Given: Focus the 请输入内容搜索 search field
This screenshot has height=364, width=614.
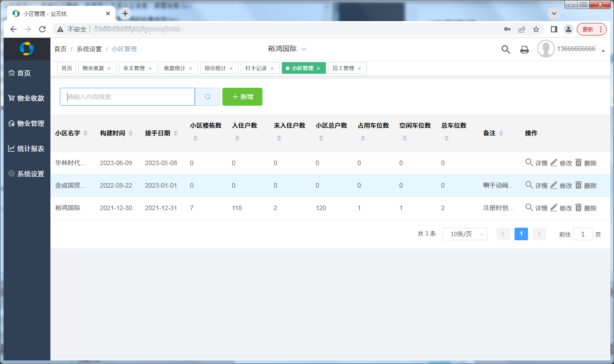Looking at the screenshot, I should (127, 97).
